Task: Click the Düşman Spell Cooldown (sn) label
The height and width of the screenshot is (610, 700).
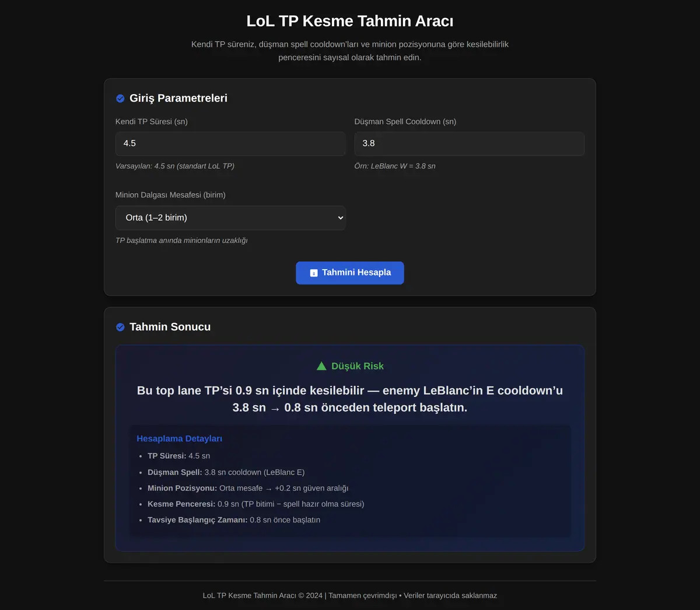Action: (405, 121)
